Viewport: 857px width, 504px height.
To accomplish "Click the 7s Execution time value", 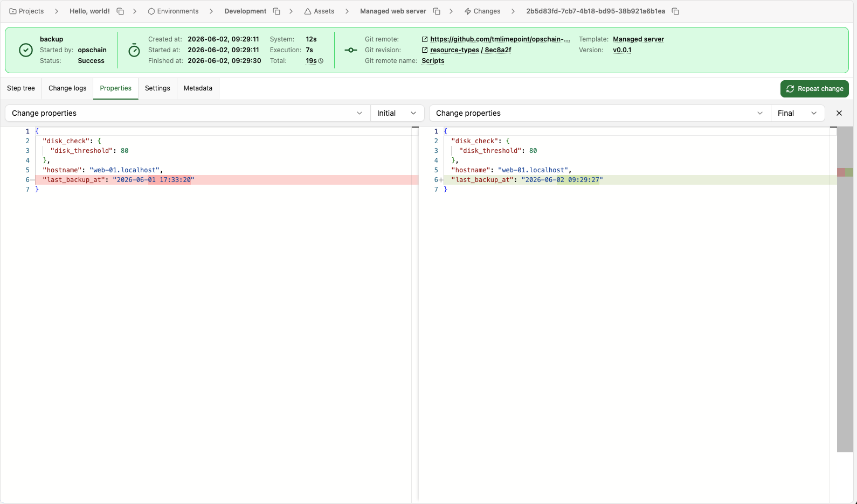I will pyautogui.click(x=309, y=50).
